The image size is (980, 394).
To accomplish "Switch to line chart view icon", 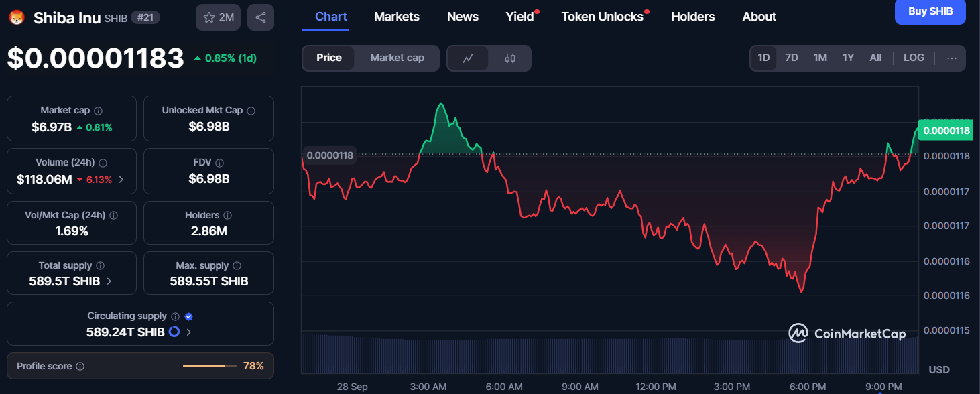I will [468, 58].
